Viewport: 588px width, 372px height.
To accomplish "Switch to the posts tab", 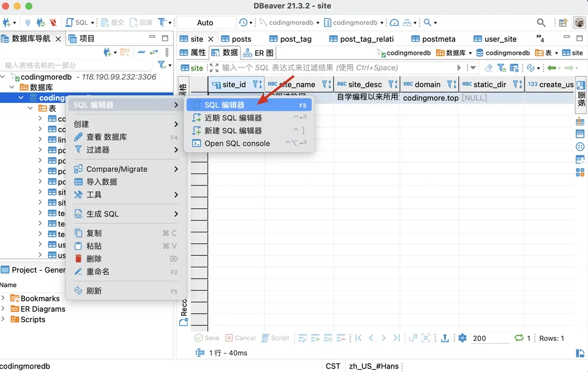I will point(236,39).
